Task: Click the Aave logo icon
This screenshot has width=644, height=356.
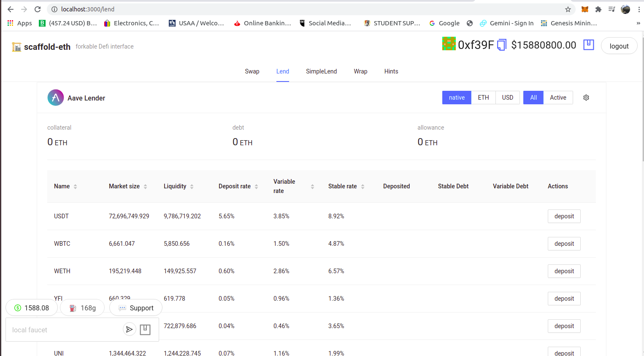Action: coord(56,98)
